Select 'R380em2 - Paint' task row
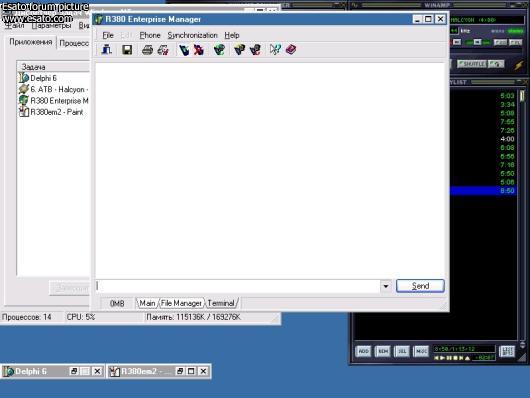Image resolution: width=530 pixels, height=398 pixels. pos(54,112)
